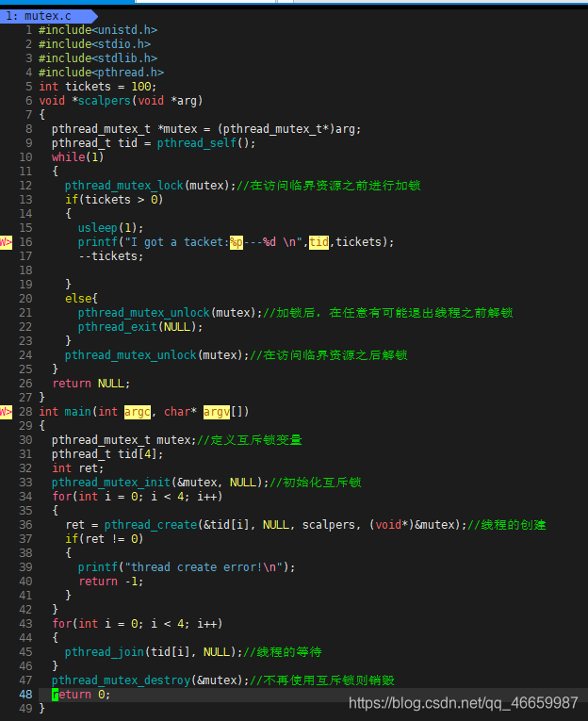The height and width of the screenshot is (721, 588).
Task: Click the highlighted argc parameter
Action: (138, 412)
